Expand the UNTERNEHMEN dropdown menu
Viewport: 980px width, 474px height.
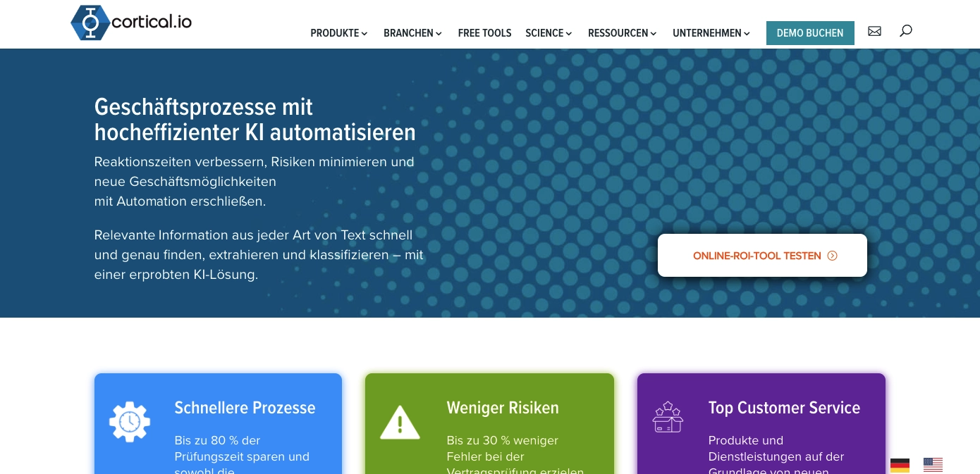coord(711,33)
